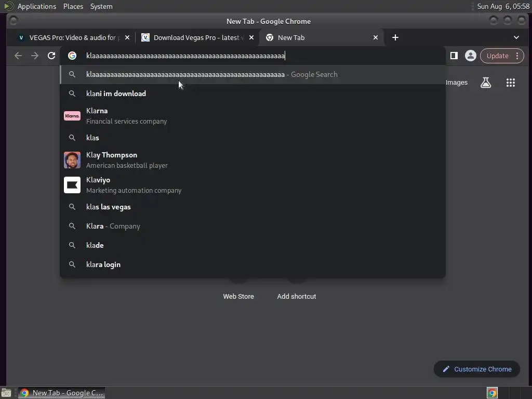Reload the current page
The height and width of the screenshot is (399, 532).
(x=51, y=56)
